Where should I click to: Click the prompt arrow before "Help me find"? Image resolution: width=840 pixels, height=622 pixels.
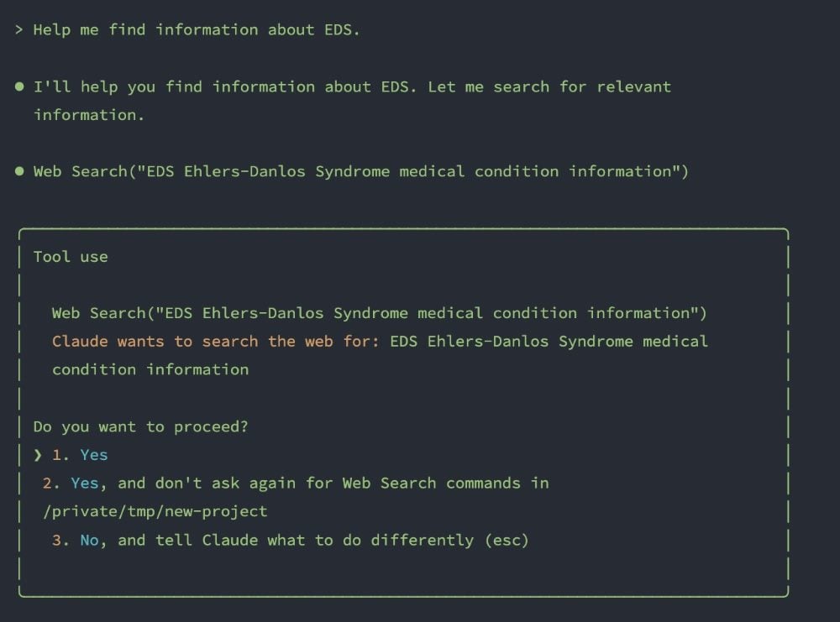pyautogui.click(x=18, y=29)
